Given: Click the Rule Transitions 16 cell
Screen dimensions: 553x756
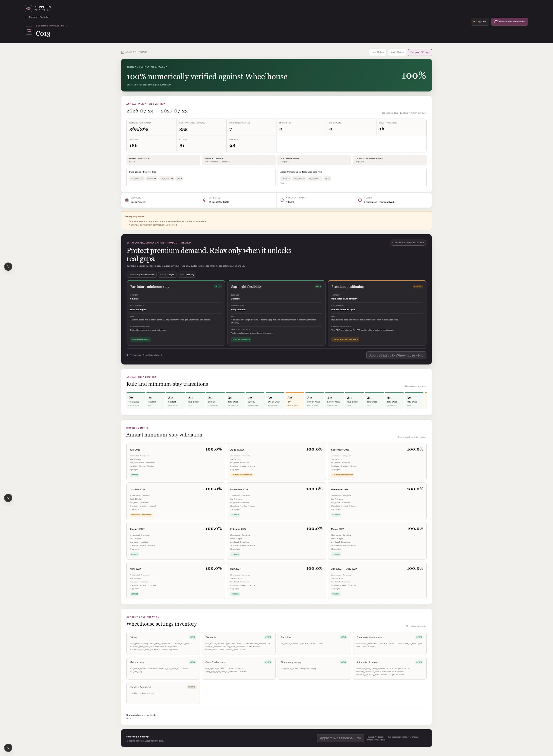Looking at the screenshot, I should pyautogui.click(x=401, y=127).
